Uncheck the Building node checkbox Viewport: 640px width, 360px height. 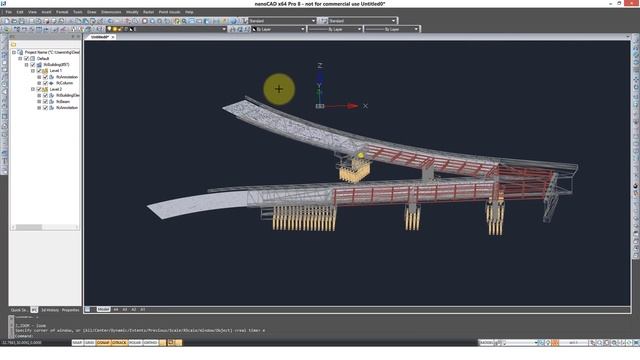tap(33, 64)
